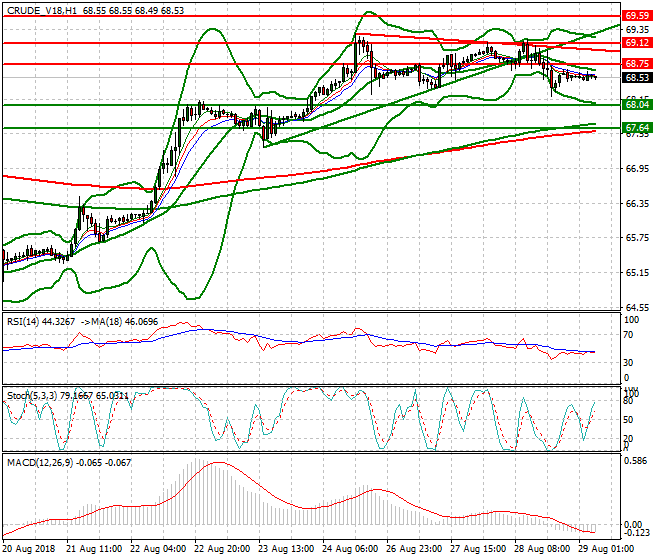Click the 65.15 price axis value
The image size is (660, 560).
coord(637,273)
